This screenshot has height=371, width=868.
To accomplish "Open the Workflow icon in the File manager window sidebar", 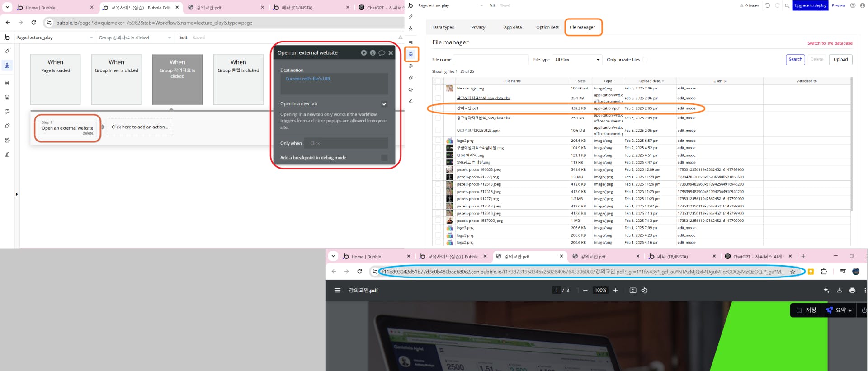I will coord(410,28).
